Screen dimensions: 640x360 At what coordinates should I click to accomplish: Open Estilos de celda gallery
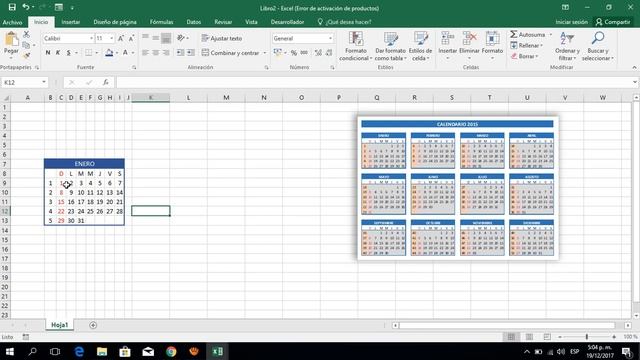[420, 46]
